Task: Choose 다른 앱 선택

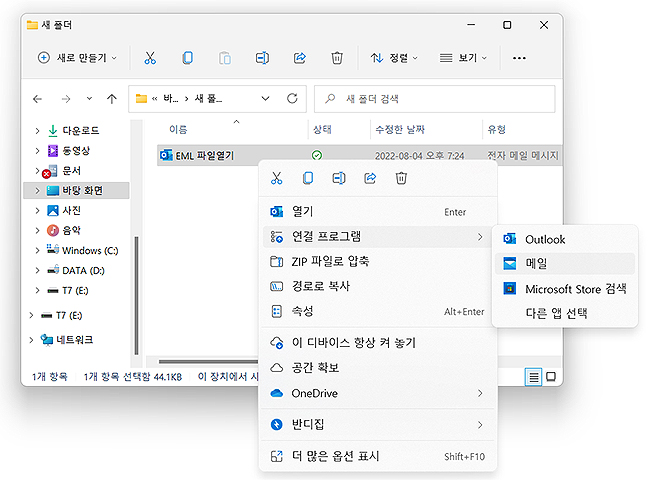Action: tap(565, 313)
